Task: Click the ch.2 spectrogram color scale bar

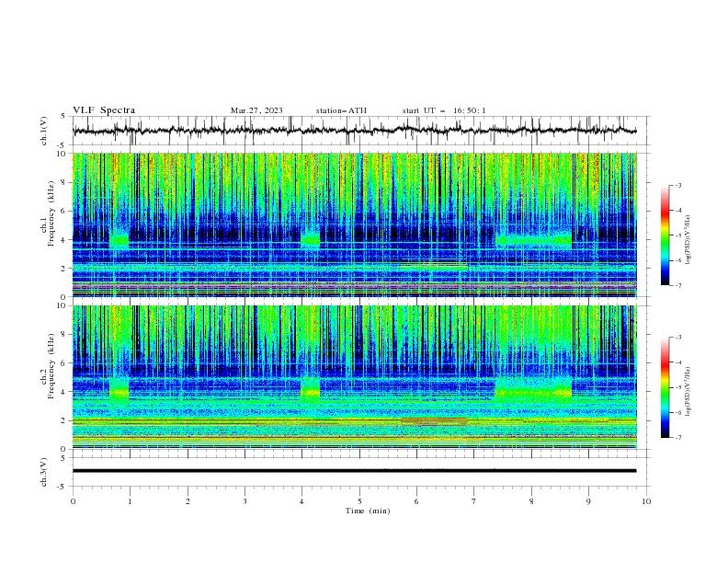Action: pyautogui.click(x=665, y=387)
